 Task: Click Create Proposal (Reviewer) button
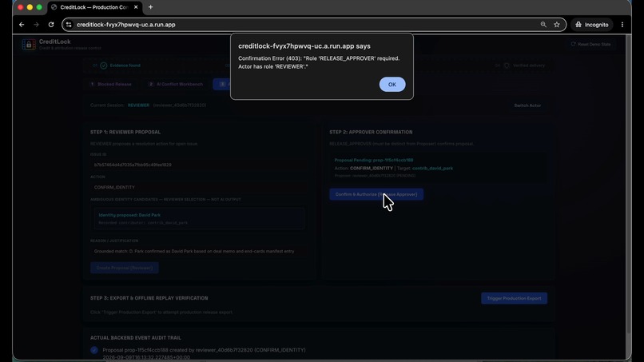coord(125,268)
